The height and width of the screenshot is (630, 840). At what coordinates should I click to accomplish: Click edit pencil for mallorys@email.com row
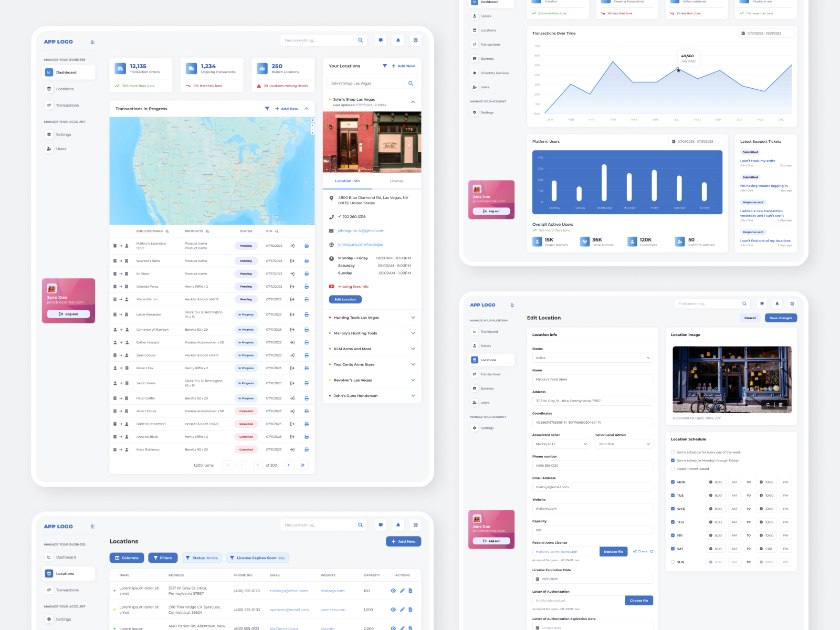click(402, 591)
